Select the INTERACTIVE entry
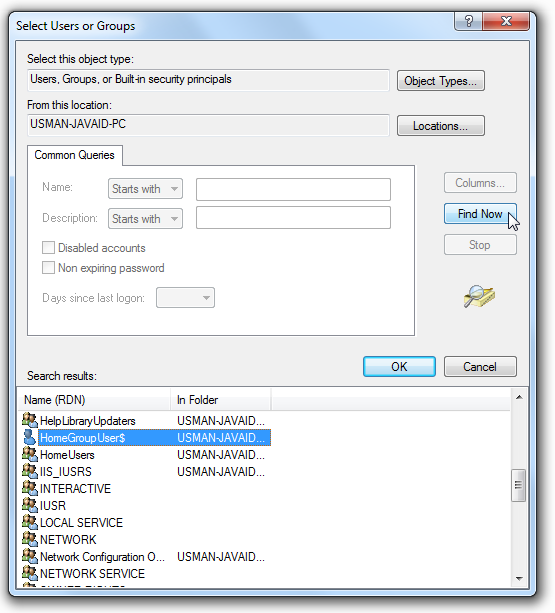This screenshot has height=613, width=555. (x=75, y=488)
